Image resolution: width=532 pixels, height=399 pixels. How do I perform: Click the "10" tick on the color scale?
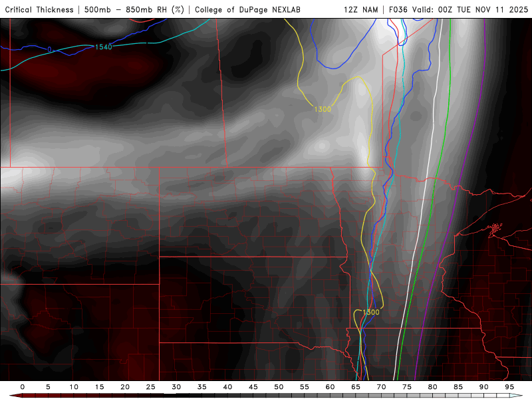(x=74, y=387)
